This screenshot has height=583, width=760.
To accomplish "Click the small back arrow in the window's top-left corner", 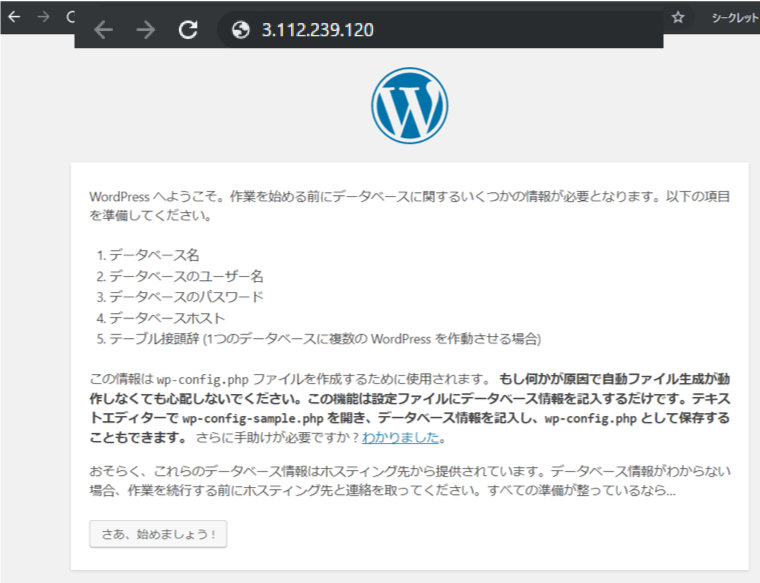I will (x=14, y=17).
